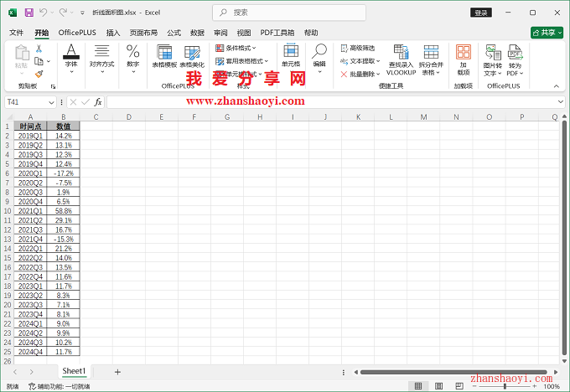Open the 字体 font group
570x392 pixels.
[71, 58]
